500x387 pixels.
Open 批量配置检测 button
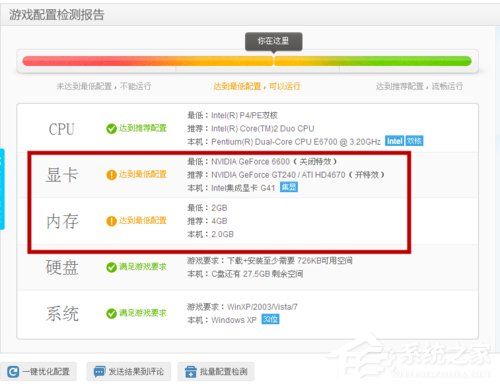216,371
